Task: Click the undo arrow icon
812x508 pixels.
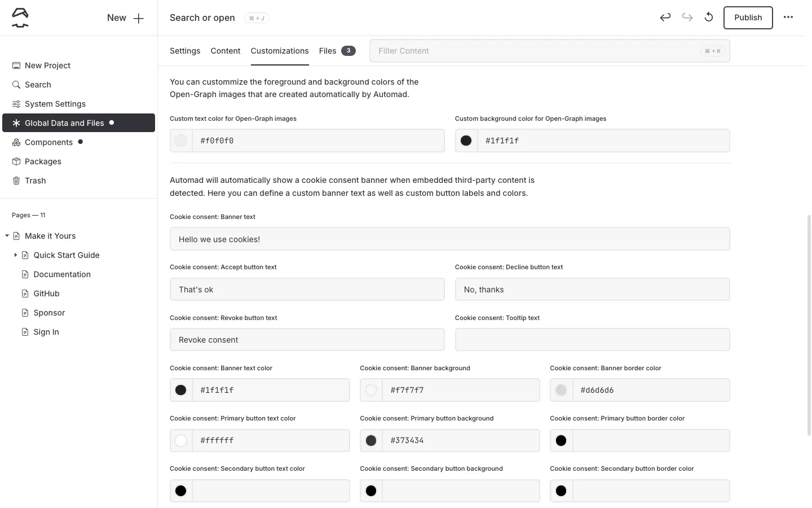Action: point(665,17)
